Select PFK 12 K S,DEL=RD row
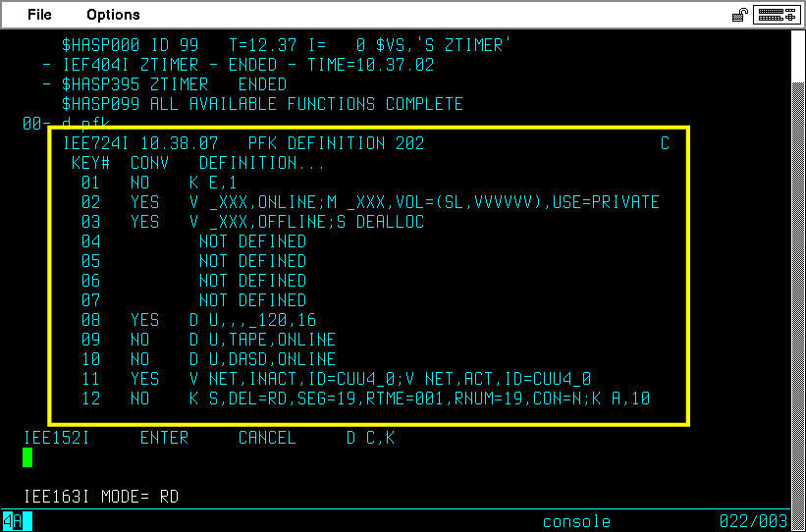 pyautogui.click(x=365, y=399)
